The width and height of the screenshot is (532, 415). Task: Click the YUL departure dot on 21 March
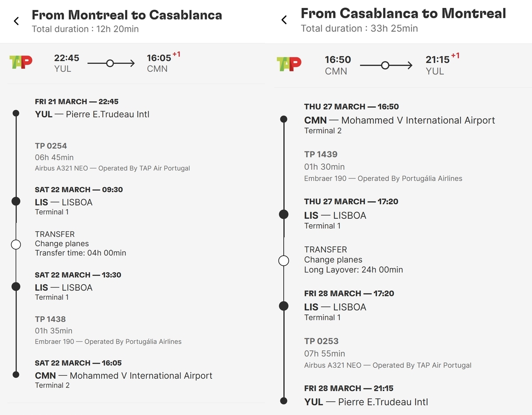click(x=16, y=113)
